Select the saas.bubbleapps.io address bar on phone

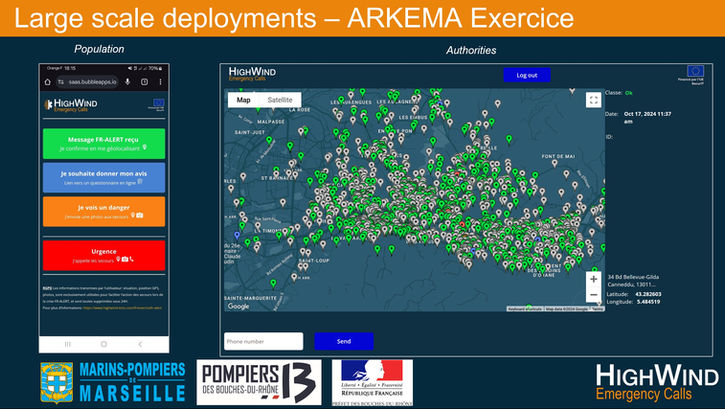[88, 82]
